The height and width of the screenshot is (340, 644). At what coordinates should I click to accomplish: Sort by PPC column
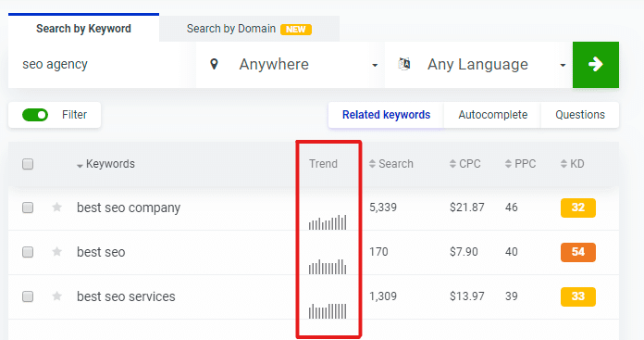pyautogui.click(x=520, y=164)
